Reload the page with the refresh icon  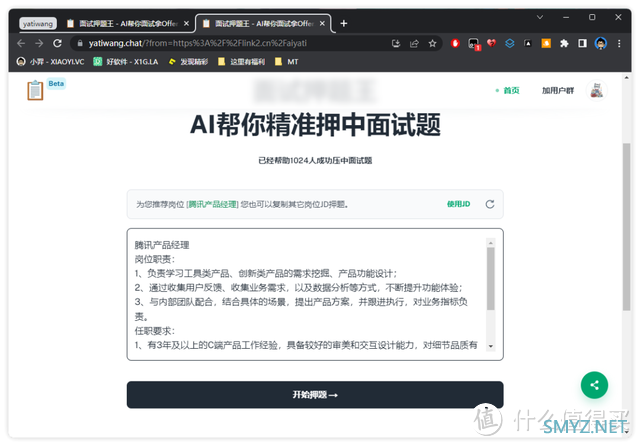click(x=58, y=43)
